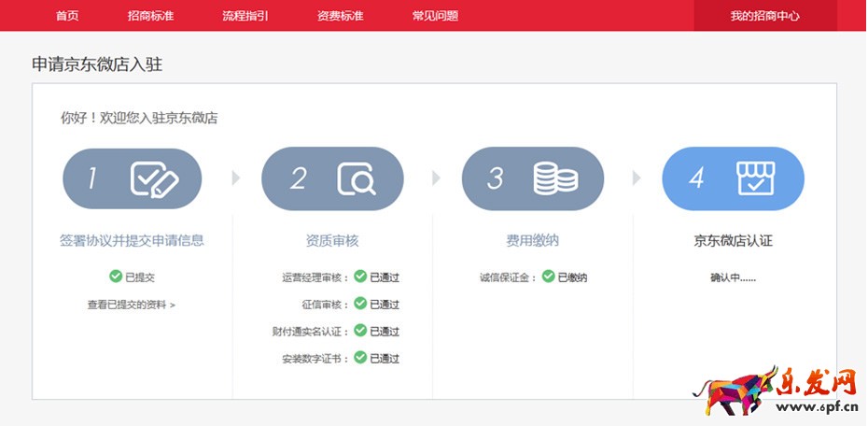868x426 pixels.
Task: Click green check next to 安装数字证书
Action: pos(360,358)
